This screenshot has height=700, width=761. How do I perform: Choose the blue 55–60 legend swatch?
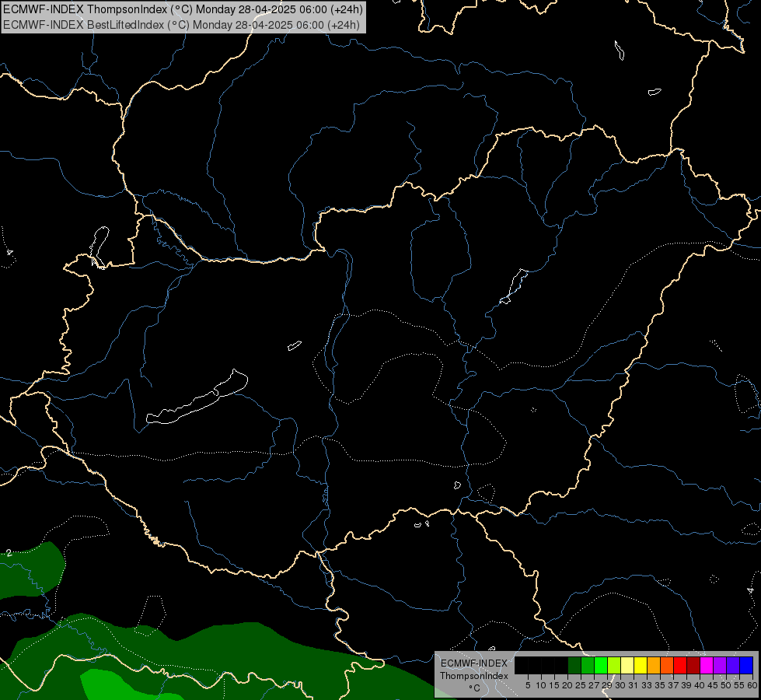coord(746,665)
